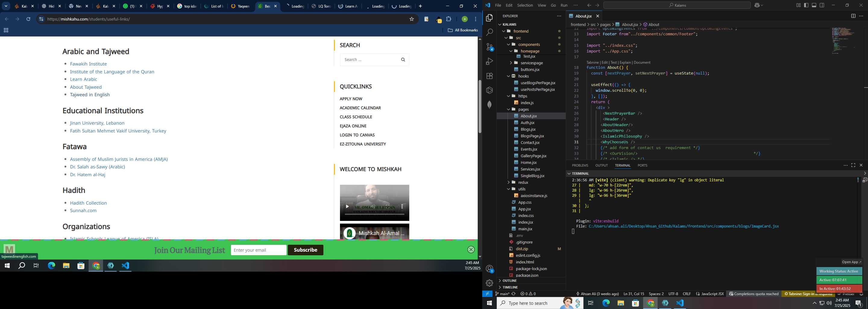The image size is (868, 309).
Task: Maximize the terminal panel size
Action: click(853, 165)
